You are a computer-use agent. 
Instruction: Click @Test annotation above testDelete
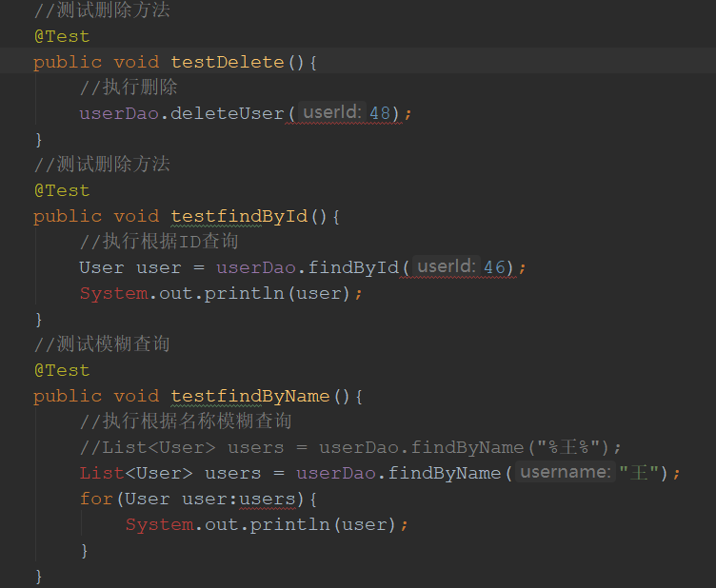62,36
